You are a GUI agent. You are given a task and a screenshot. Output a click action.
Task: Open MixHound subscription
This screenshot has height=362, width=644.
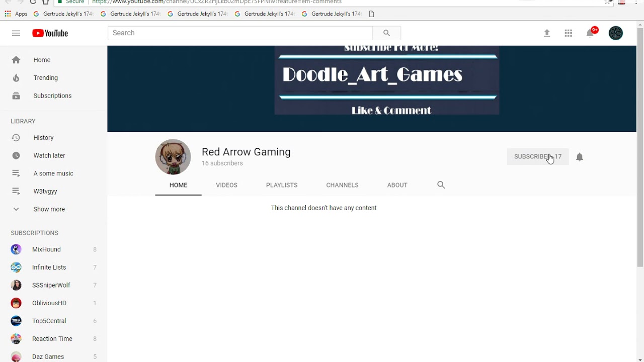click(x=53, y=249)
